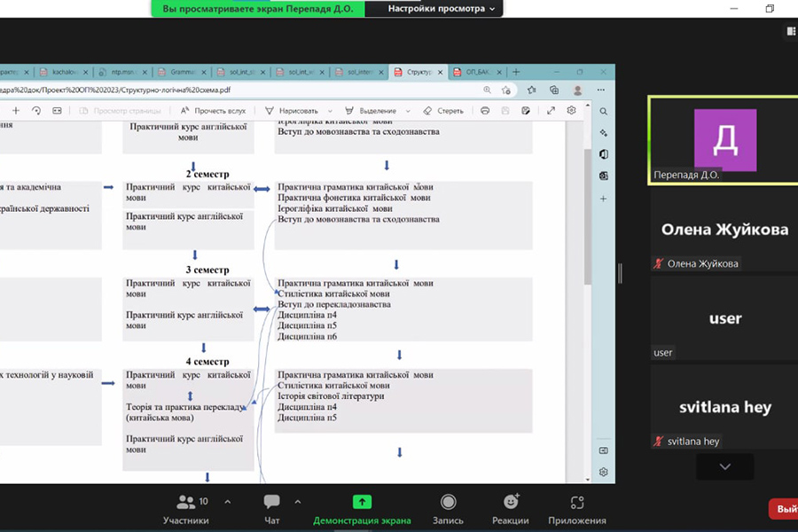Click the PDF vertical scrollbar thumb
This screenshot has height=532, width=798.
point(587,216)
